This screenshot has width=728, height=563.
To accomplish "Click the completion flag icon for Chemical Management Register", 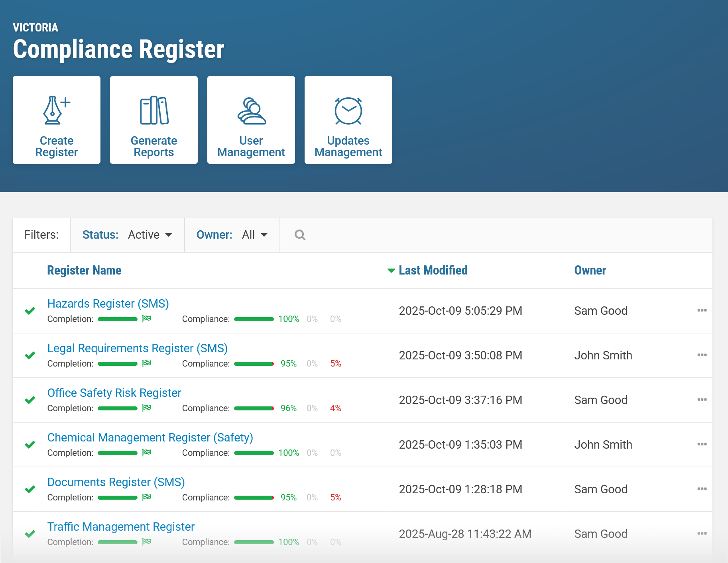I will tap(147, 452).
